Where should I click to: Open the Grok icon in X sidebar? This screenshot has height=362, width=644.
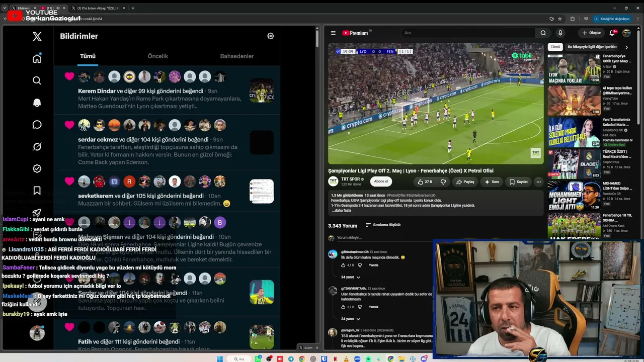pos(37,147)
